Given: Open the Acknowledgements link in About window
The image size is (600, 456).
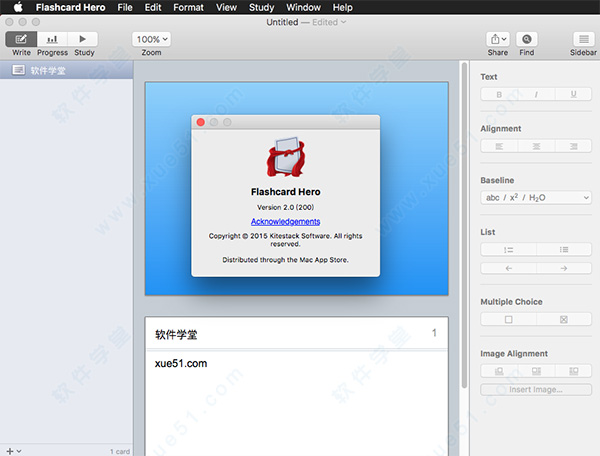Looking at the screenshot, I should 285,221.
